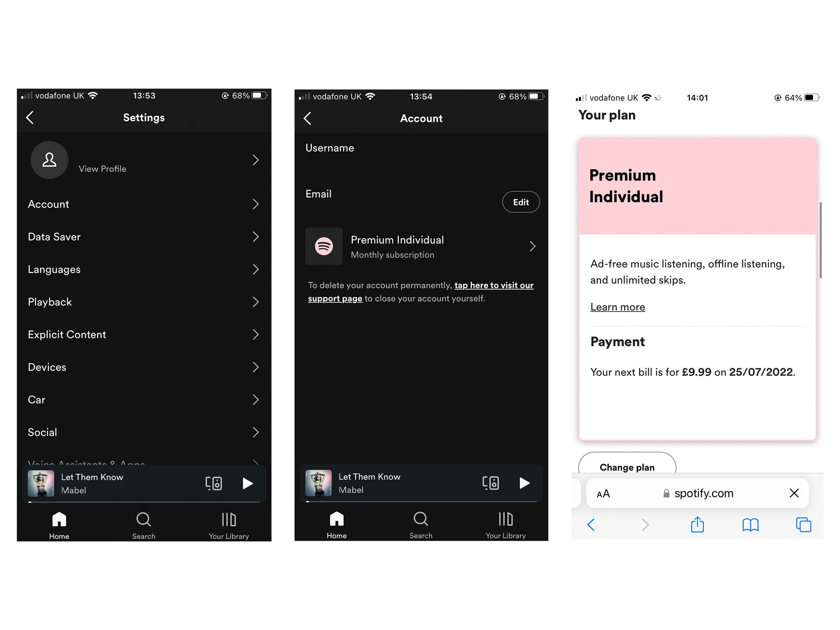Toggle the Devices setting row
Image resolution: width=840 pixels, height=630 pixels.
(142, 367)
